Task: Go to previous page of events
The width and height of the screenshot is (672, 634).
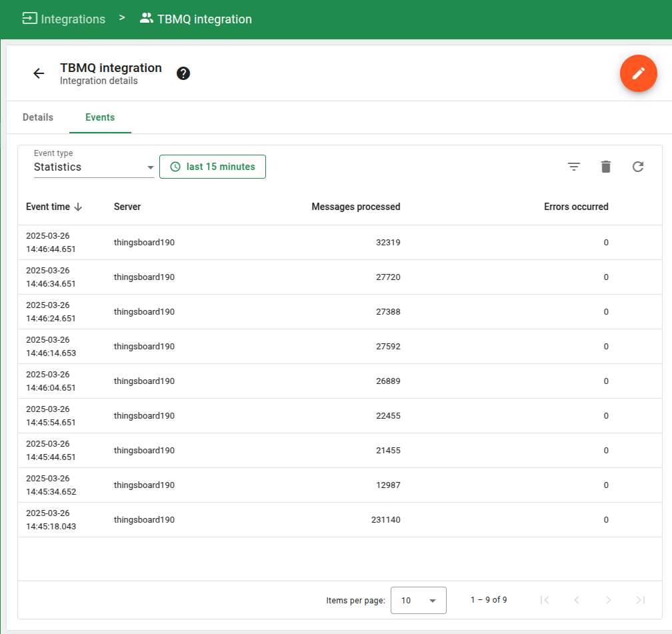Action: tap(577, 600)
